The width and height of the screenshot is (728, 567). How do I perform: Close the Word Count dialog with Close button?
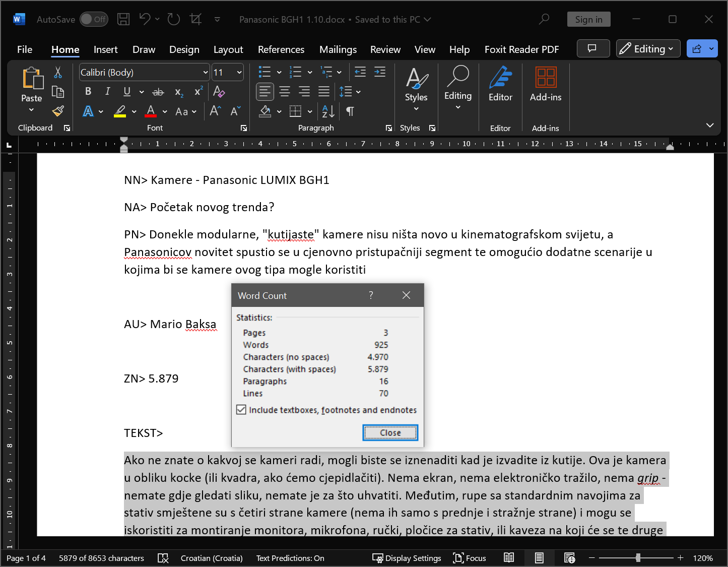pyautogui.click(x=390, y=432)
